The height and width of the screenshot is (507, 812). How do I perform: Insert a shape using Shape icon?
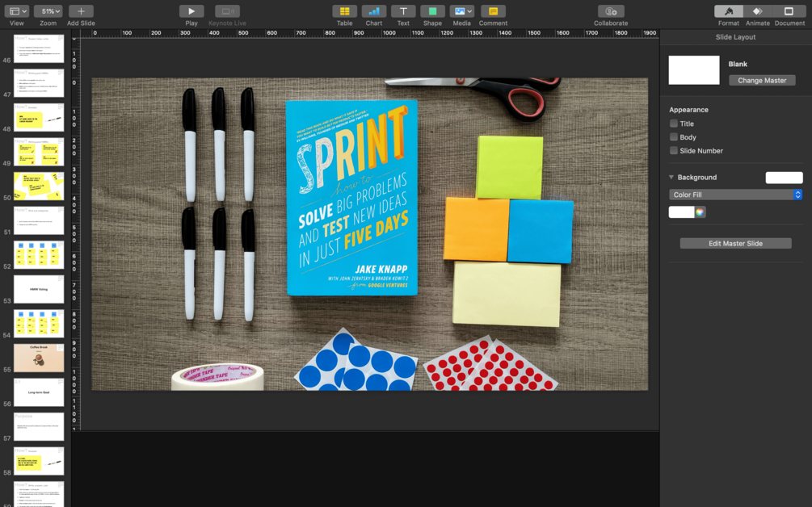432,11
